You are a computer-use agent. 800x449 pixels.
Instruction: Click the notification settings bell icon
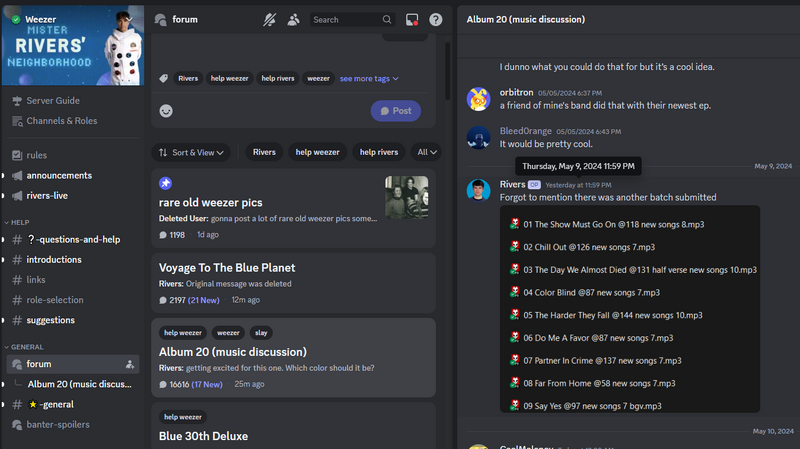(x=269, y=19)
